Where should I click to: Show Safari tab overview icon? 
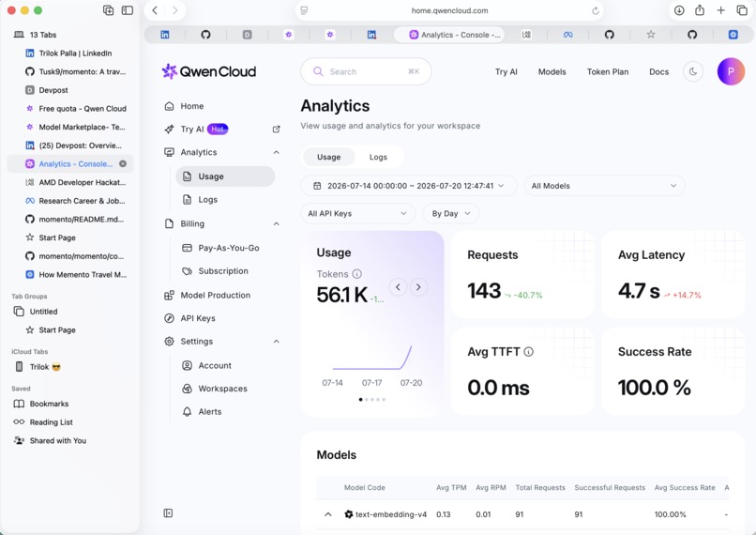point(742,10)
